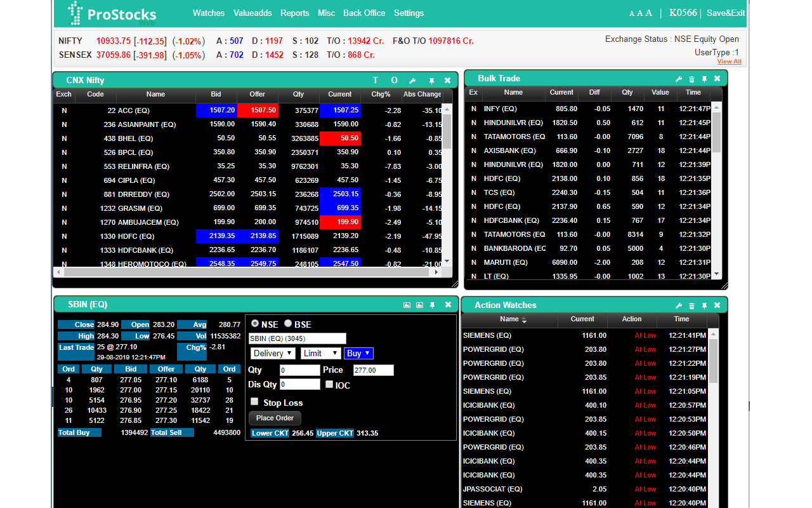Click the trash icon in Action Watches
The image size is (812, 508).
point(691,305)
